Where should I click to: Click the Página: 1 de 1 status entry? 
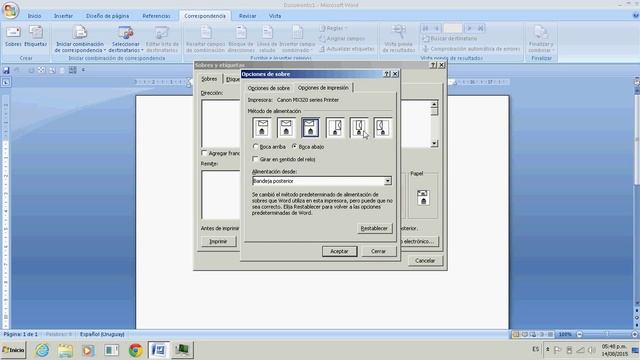[x=20, y=334]
